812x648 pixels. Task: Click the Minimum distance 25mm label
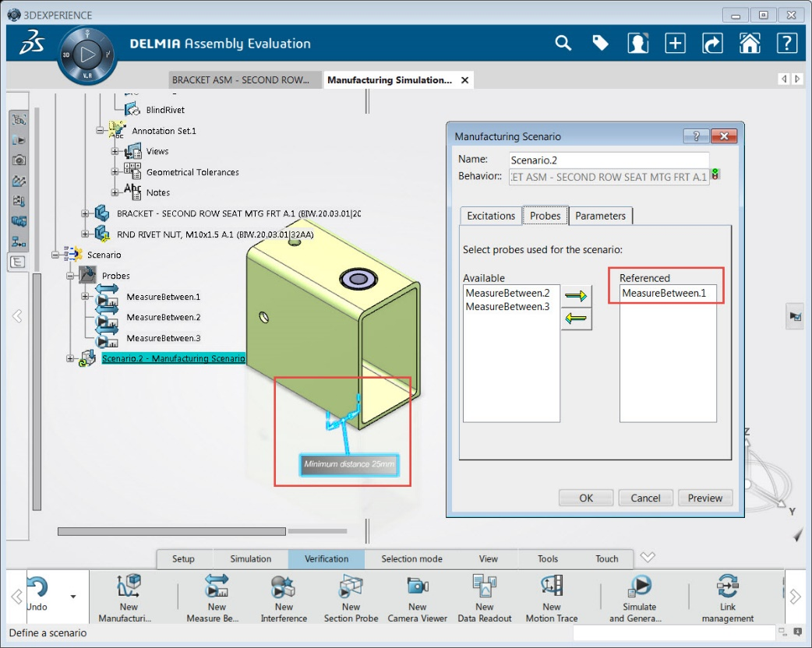pyautogui.click(x=349, y=464)
